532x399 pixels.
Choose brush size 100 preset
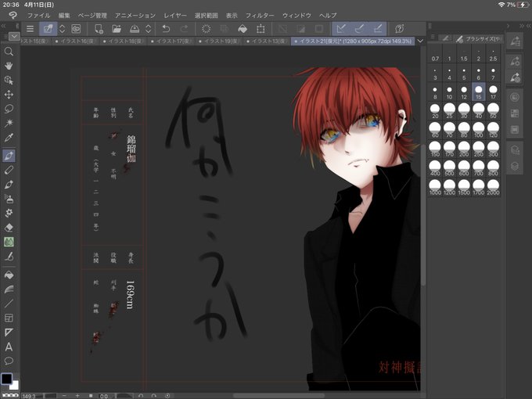point(478,131)
